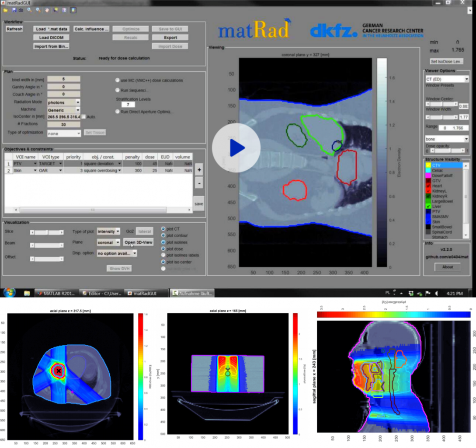
Task: Click the Open 3D-View button
Action: [x=139, y=242]
